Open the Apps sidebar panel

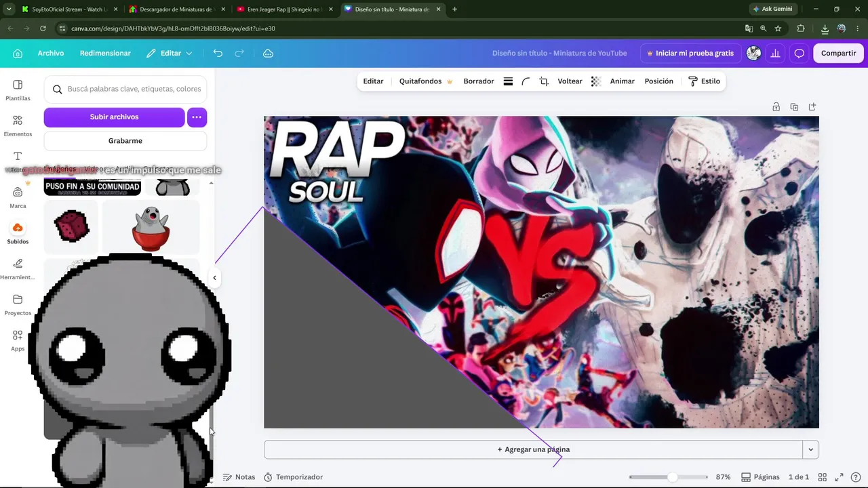pyautogui.click(x=18, y=341)
